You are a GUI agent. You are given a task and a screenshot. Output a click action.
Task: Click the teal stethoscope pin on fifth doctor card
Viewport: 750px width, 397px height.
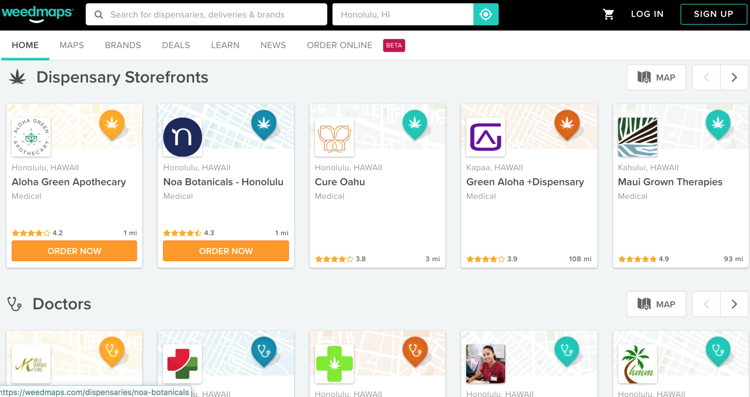pyautogui.click(x=718, y=352)
